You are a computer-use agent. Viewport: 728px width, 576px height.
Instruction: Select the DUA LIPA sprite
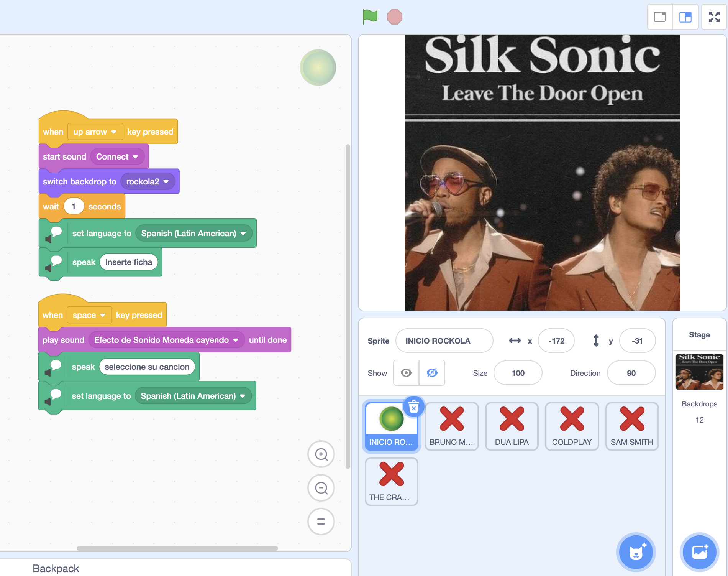[x=512, y=426]
